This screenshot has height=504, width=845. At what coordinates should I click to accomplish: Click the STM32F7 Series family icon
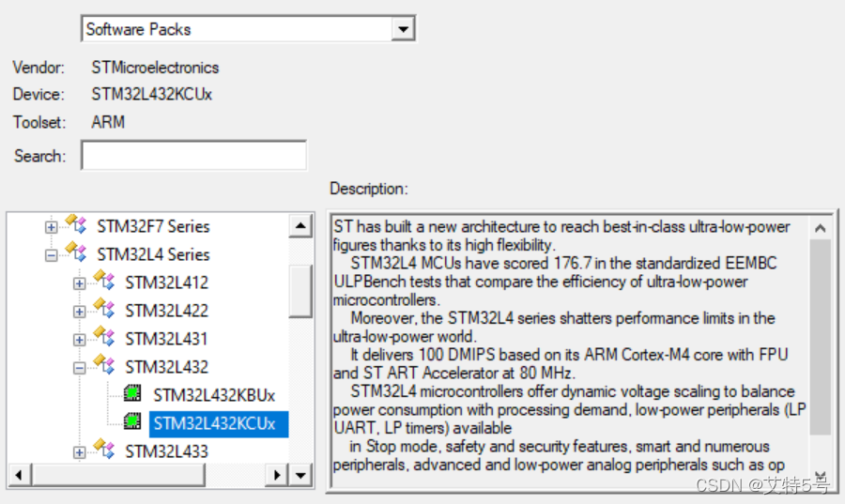76,223
